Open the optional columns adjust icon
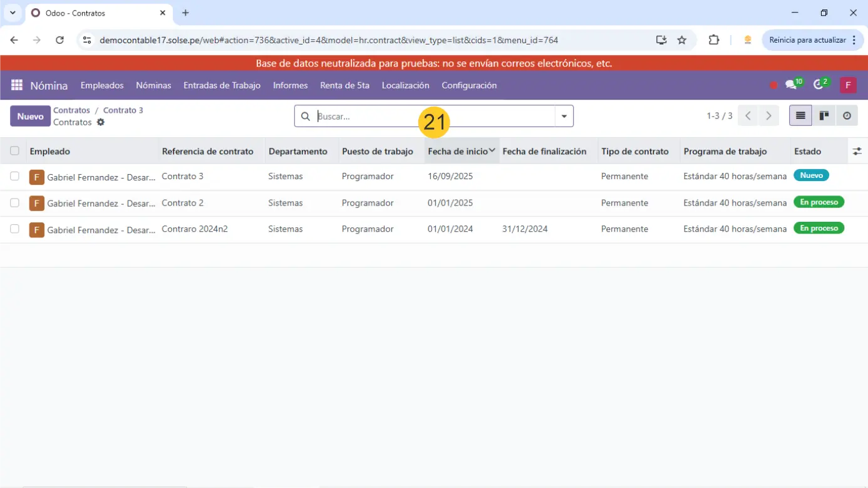The width and height of the screenshot is (868, 488). click(x=857, y=151)
